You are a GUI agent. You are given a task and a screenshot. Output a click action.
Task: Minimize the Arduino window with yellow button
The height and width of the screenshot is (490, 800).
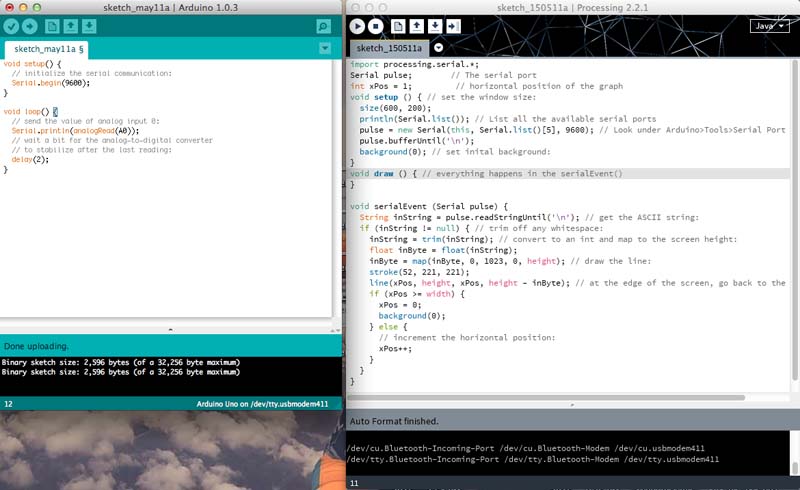(x=23, y=7)
